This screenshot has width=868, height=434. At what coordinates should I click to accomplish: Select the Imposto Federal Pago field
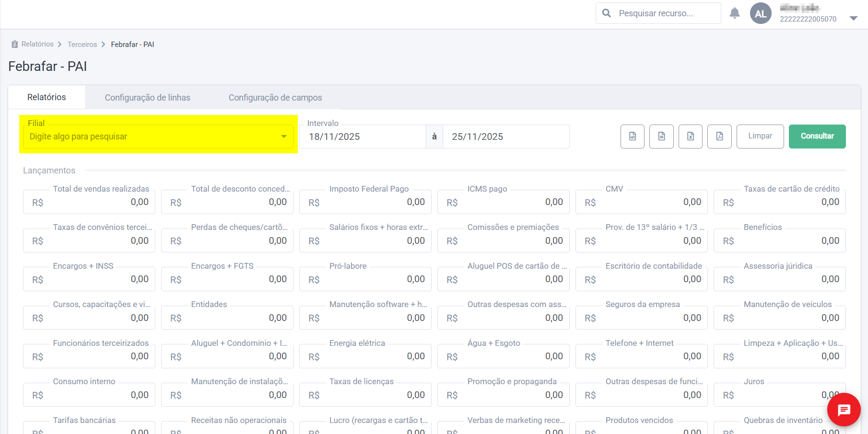click(x=365, y=202)
